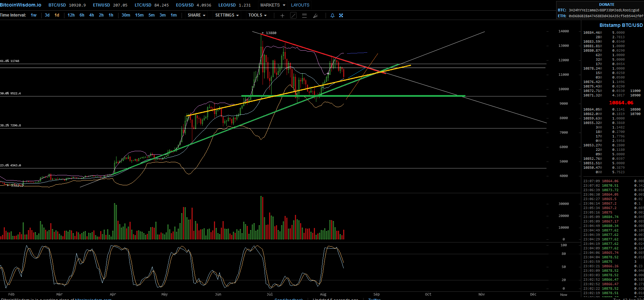Click bid row priced 10853.27
644x300 pixels.
click(x=593, y=145)
